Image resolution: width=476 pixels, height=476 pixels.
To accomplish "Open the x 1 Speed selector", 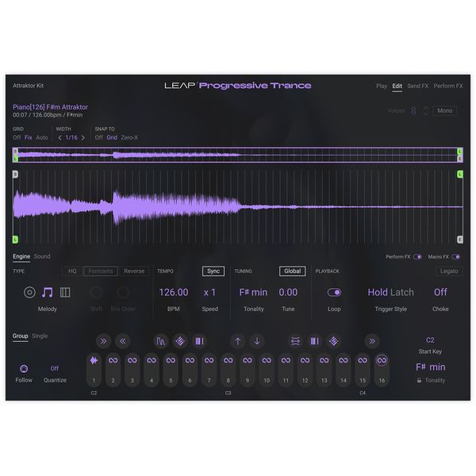I will click(209, 292).
